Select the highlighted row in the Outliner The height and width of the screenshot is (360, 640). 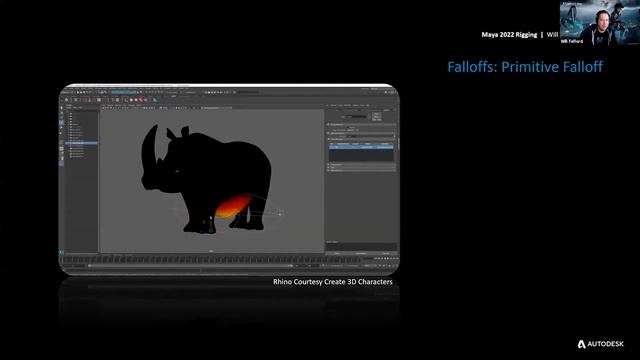82,143
